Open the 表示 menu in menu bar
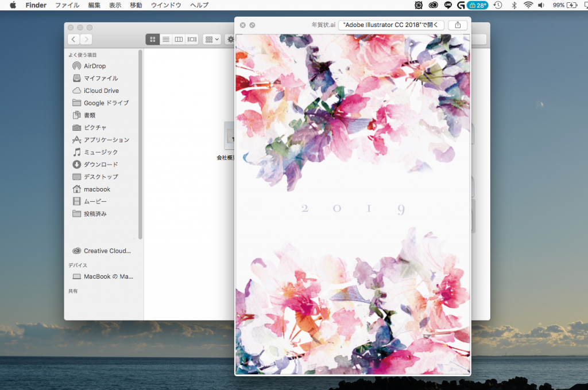Screen dimensions: 588x390 click(x=115, y=5)
